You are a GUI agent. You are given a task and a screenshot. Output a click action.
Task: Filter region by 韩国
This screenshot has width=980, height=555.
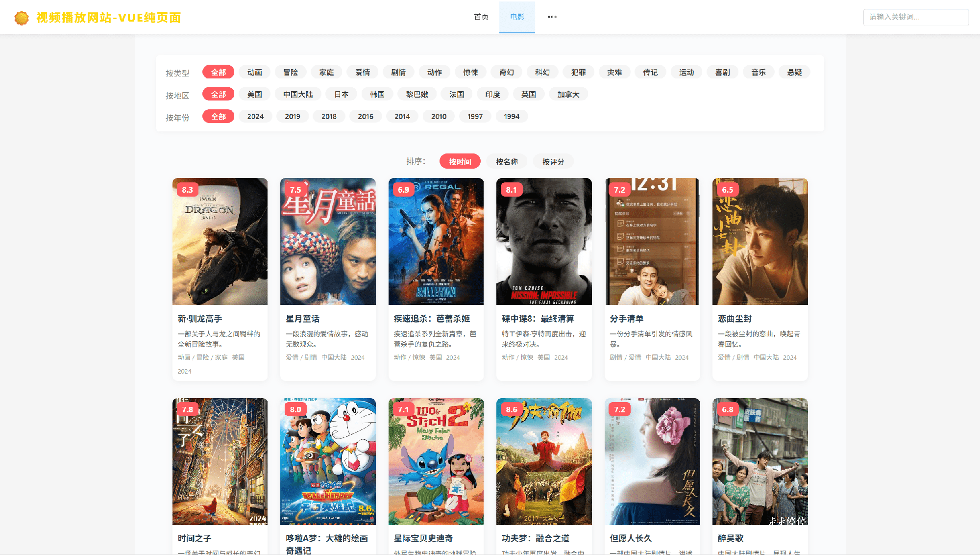point(377,94)
